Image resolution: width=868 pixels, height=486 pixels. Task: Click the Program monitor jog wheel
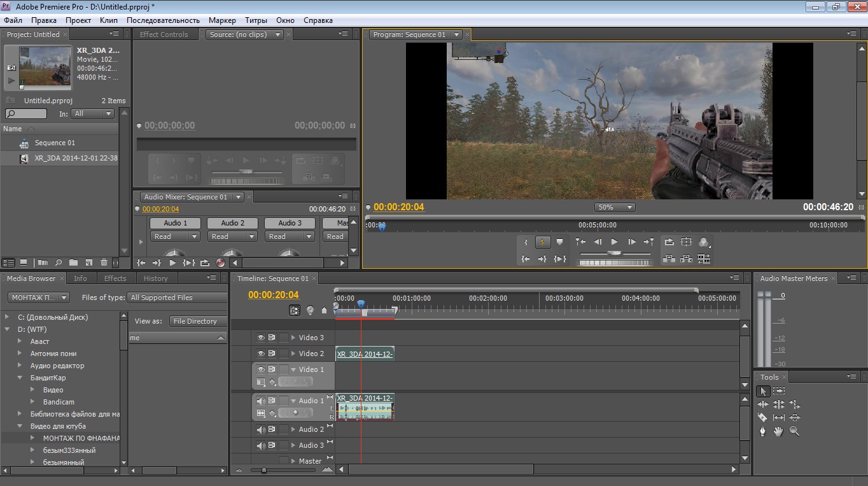[x=615, y=262]
